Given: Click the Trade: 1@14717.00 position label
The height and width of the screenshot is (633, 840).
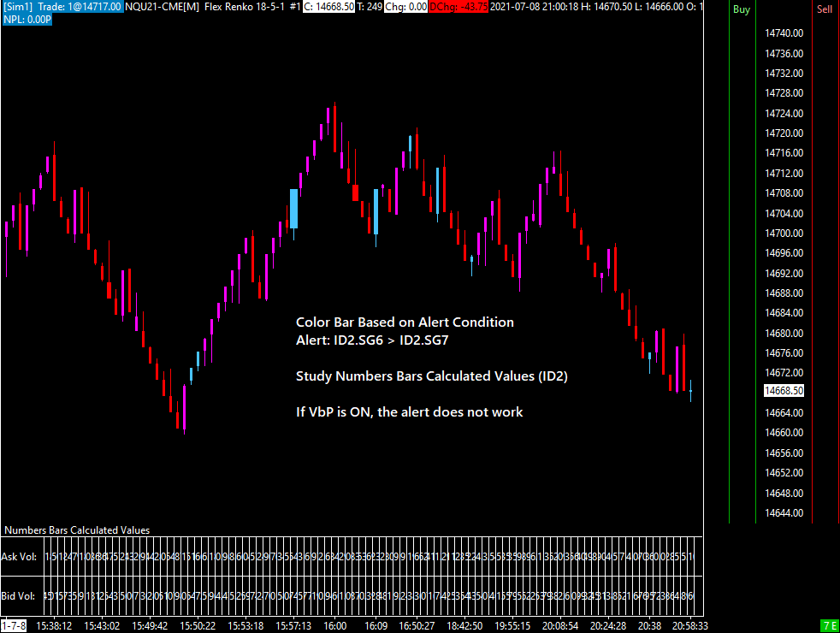Looking at the screenshot, I should pyautogui.click(x=80, y=7).
